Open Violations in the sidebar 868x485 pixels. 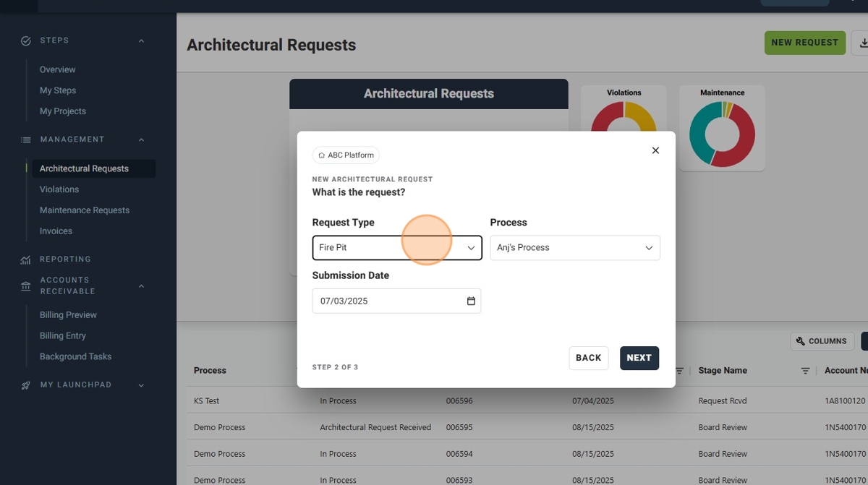pos(59,189)
